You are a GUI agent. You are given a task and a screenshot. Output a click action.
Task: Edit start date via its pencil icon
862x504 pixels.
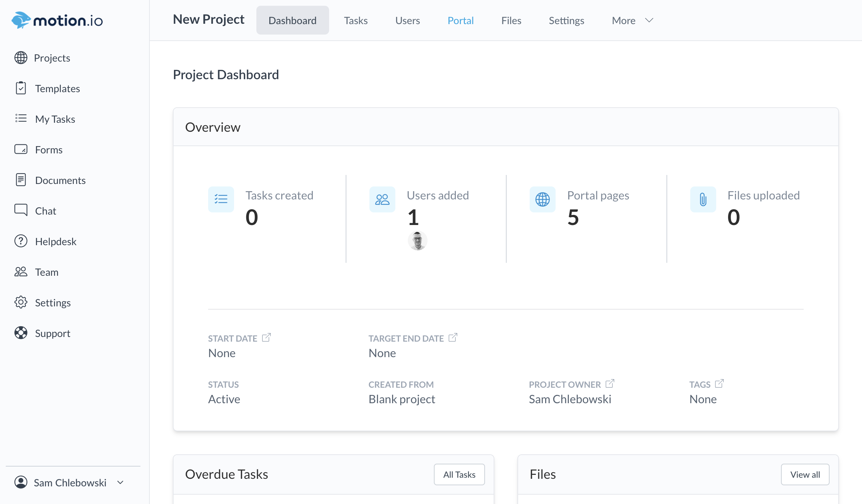coord(266,338)
